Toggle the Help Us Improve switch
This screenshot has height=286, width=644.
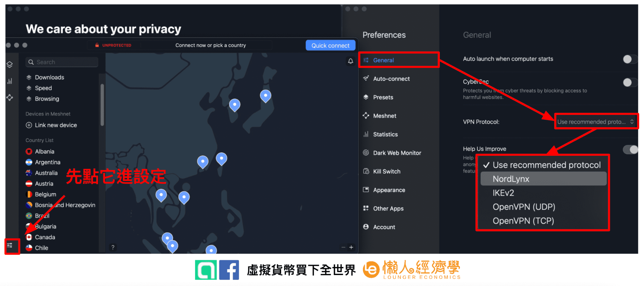[630, 149]
